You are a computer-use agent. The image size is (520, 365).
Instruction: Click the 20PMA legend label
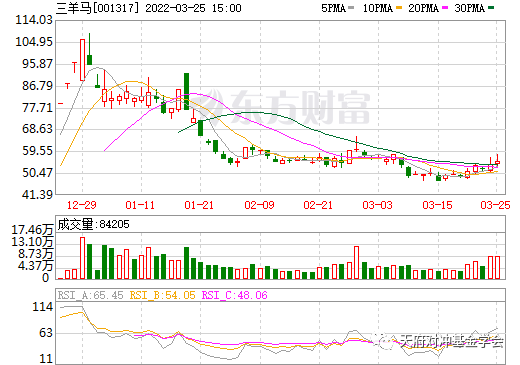[x=423, y=8]
